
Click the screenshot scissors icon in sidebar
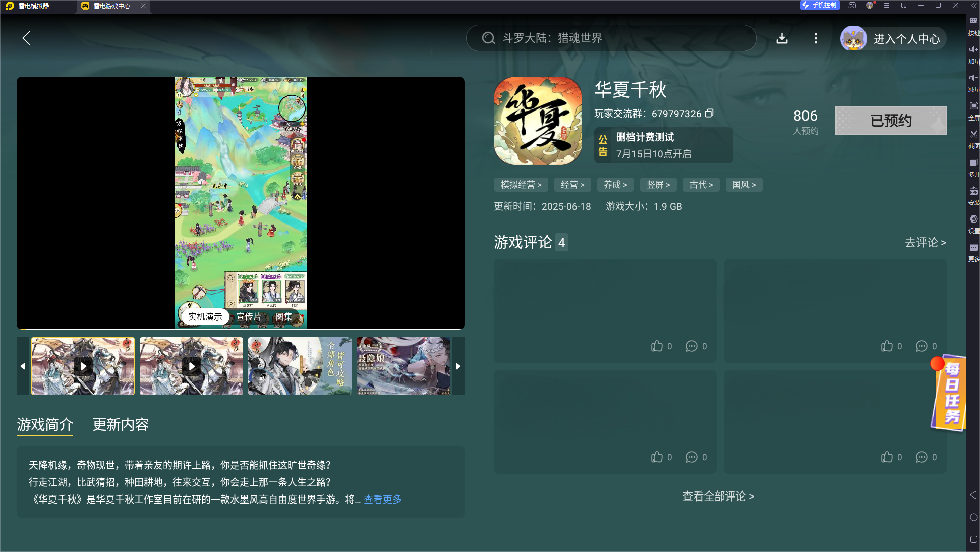[x=973, y=134]
